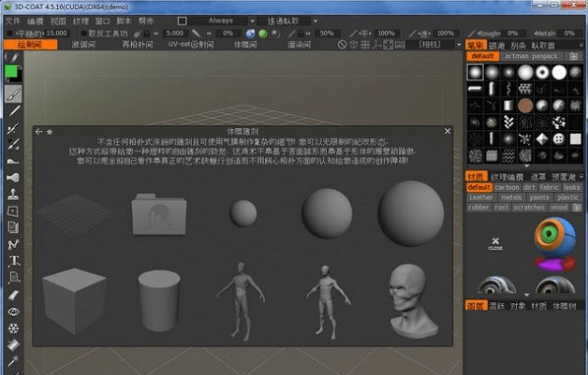Image resolution: width=588 pixels, height=375 pixels.
Task: Toggle the checkbox before the 15.000 field
Action: [10, 33]
